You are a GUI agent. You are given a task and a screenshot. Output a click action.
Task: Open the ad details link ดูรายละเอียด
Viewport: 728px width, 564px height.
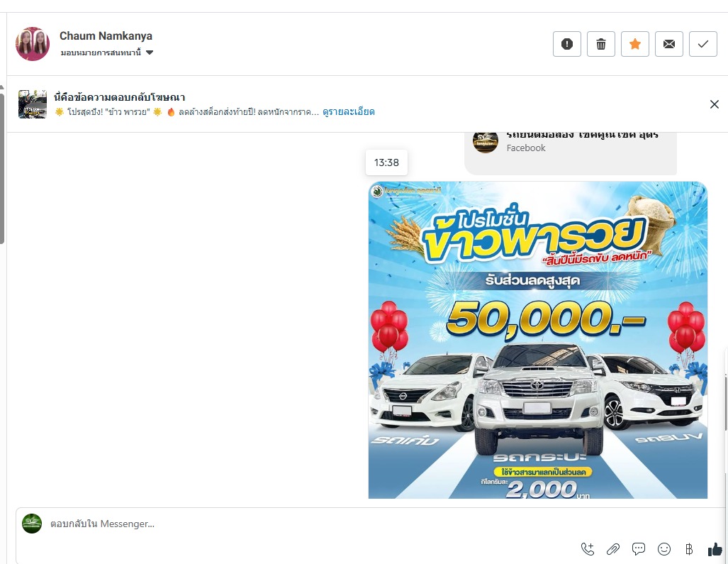click(349, 111)
